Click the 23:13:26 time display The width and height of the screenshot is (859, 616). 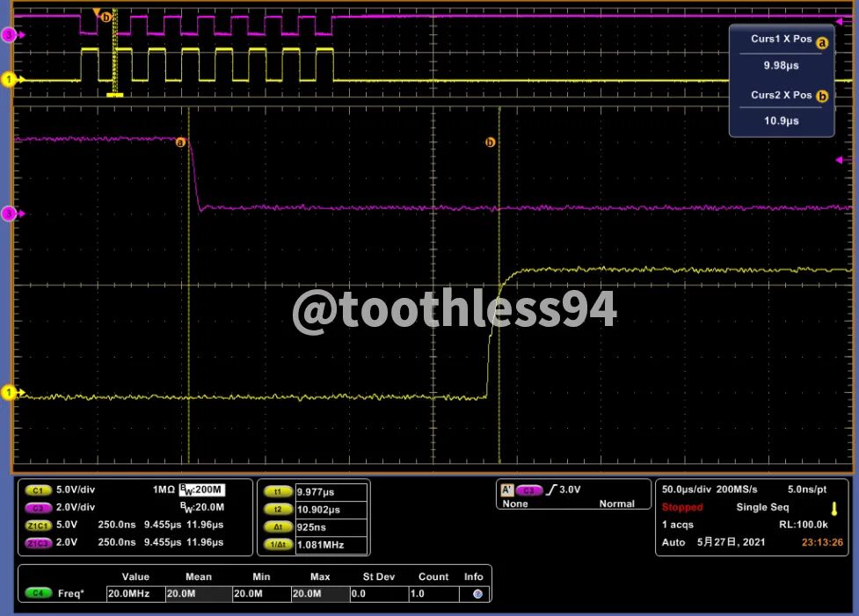click(x=822, y=542)
